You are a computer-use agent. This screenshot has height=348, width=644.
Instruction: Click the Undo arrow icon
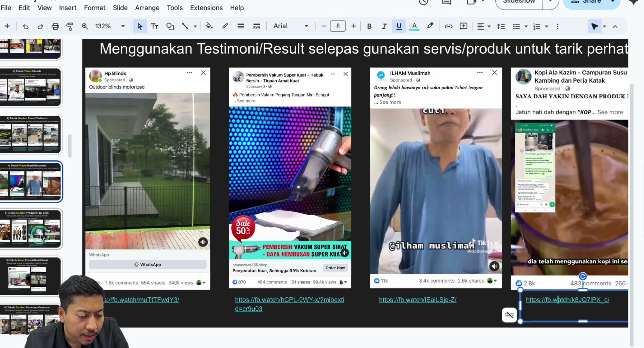tap(26, 26)
